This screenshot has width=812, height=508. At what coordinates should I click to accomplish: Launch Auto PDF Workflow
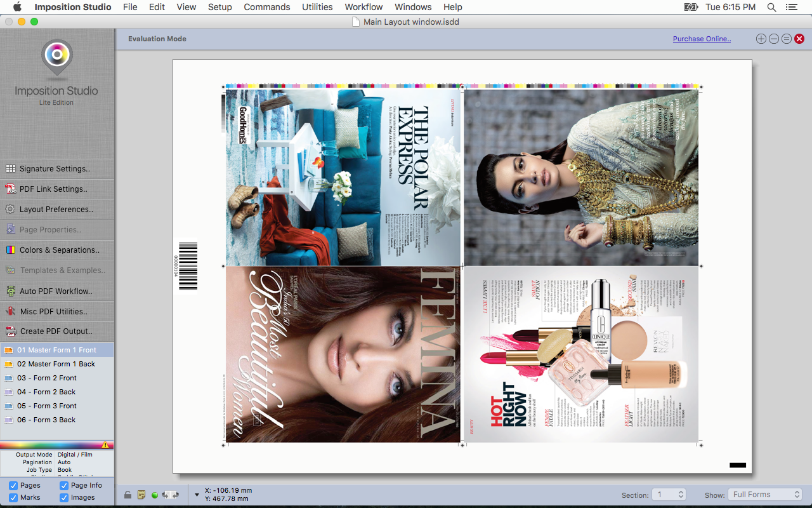pyautogui.click(x=57, y=291)
